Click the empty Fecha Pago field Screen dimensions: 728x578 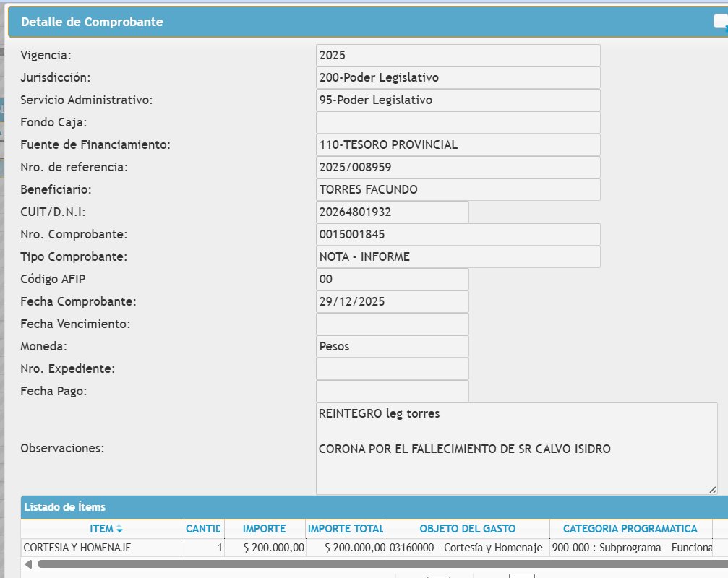pos(393,391)
